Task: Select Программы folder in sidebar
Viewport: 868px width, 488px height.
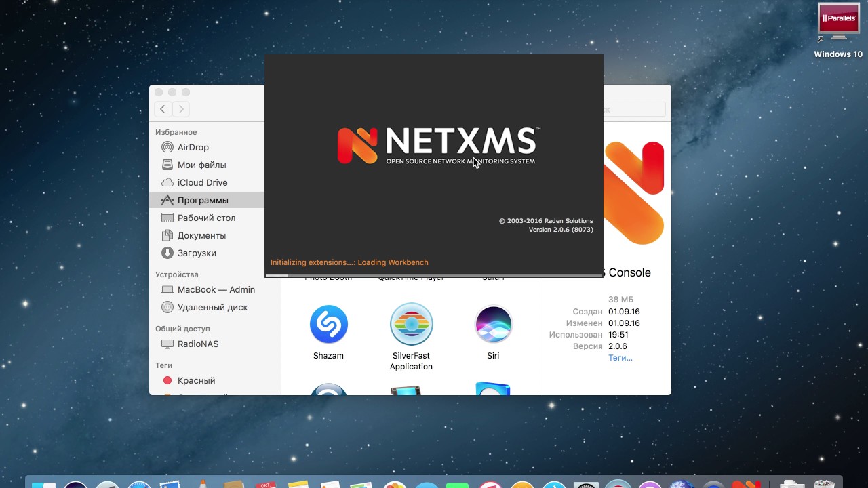Action: click(206, 200)
